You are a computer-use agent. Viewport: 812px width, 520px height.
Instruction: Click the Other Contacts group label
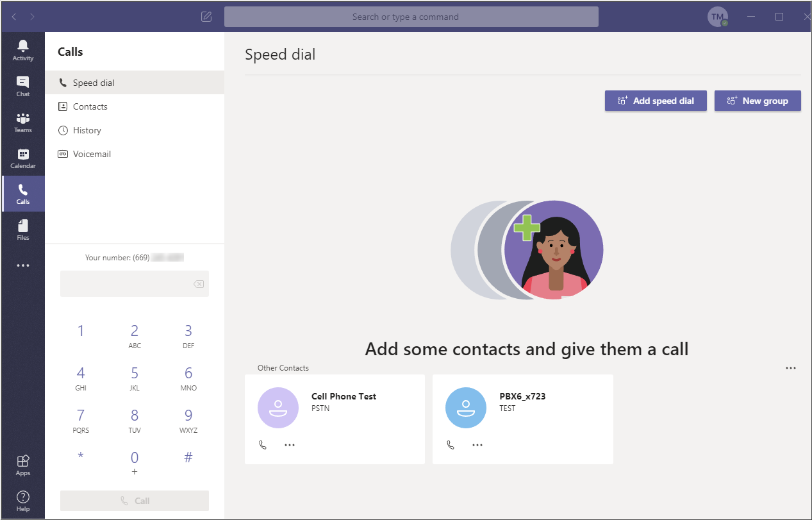[x=283, y=368]
